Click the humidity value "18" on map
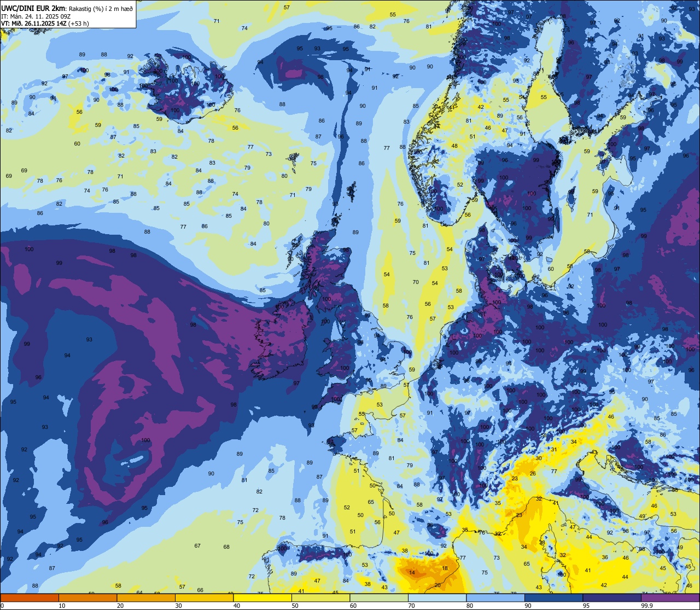Image resolution: width=700 pixels, height=610 pixels. (445, 568)
